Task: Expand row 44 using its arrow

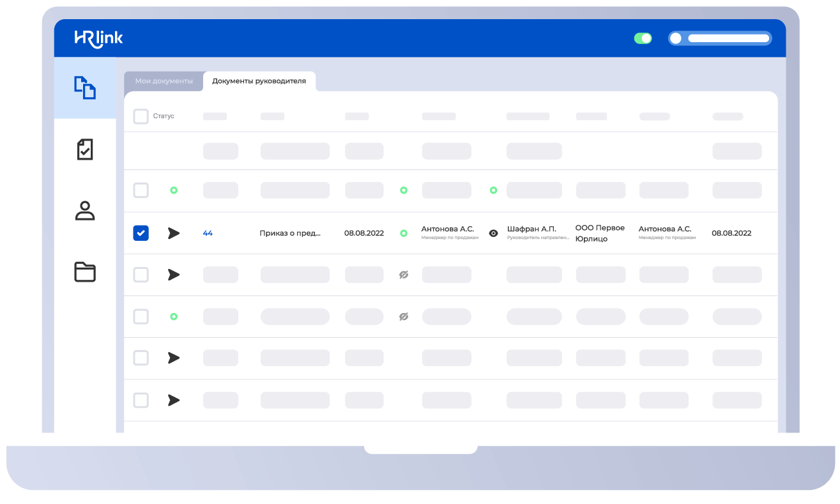Action: coord(173,233)
